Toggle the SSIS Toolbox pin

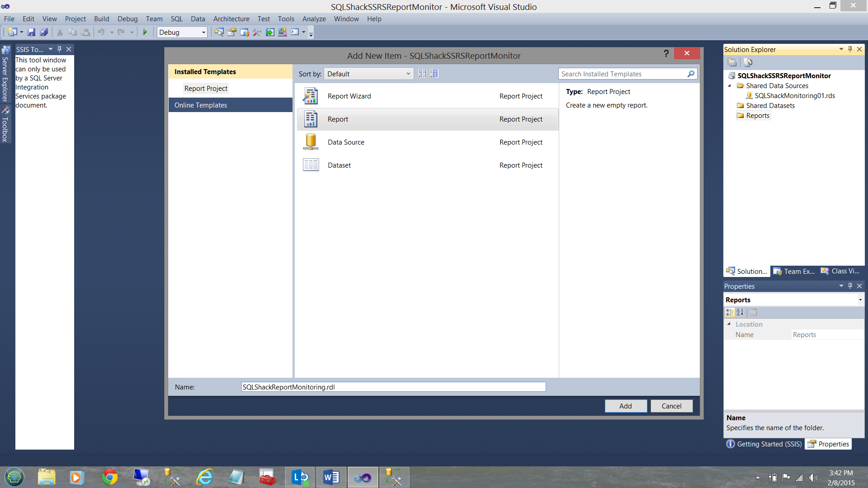pos(59,49)
